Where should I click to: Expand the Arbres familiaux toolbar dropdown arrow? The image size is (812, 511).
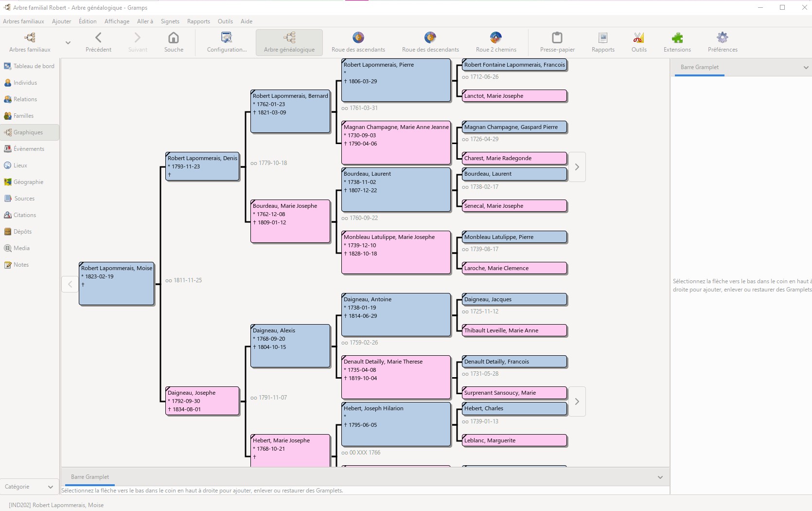(68, 43)
